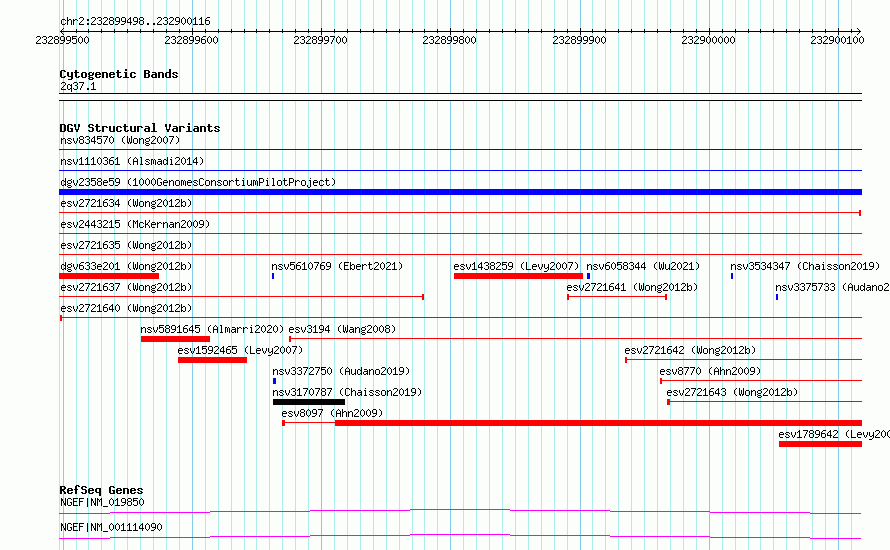
Task: Open esv2721634 (Wong2012b) variant label
Action: [126, 203]
